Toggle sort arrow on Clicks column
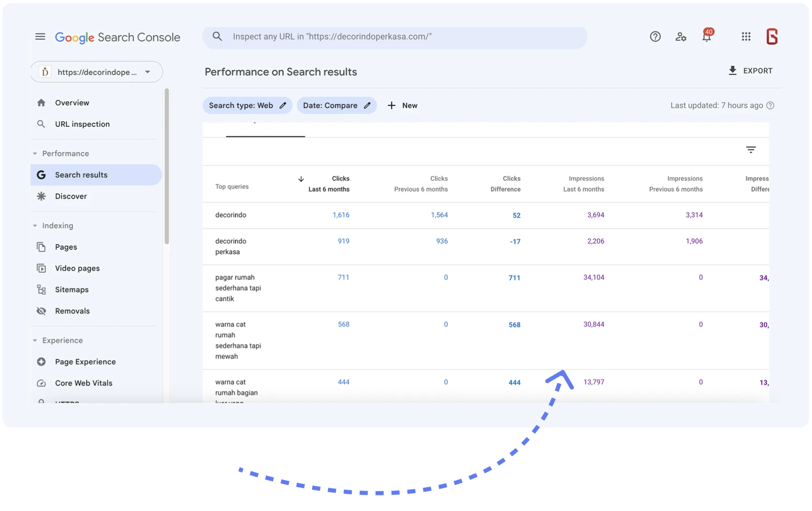812x511 pixels. click(x=301, y=179)
